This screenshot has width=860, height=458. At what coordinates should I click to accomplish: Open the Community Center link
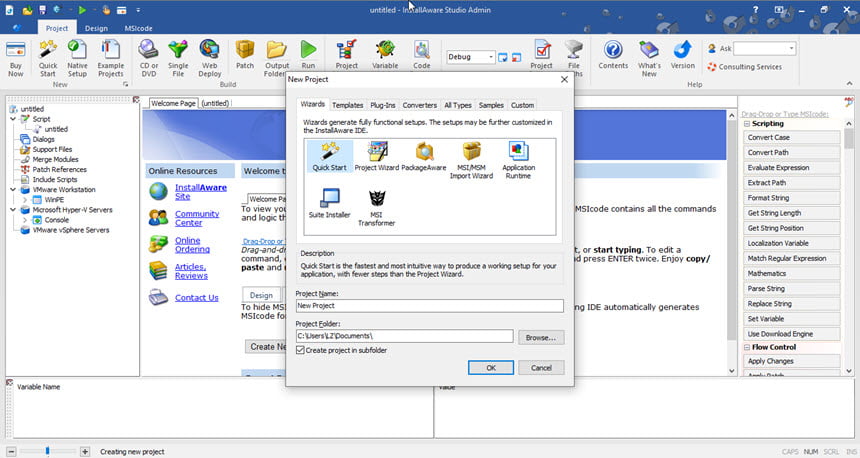click(197, 218)
